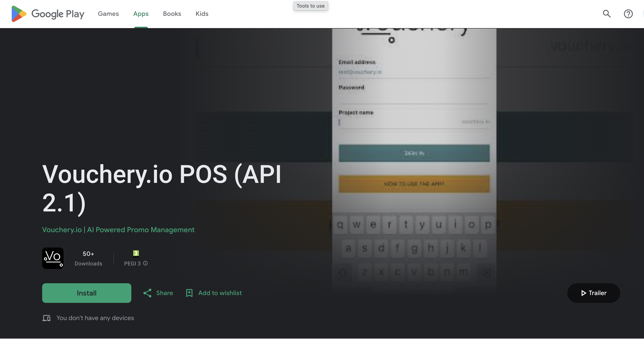This screenshot has height=339, width=644.
Task: Click the green PEGI 3 rating badge
Action: [x=136, y=253]
